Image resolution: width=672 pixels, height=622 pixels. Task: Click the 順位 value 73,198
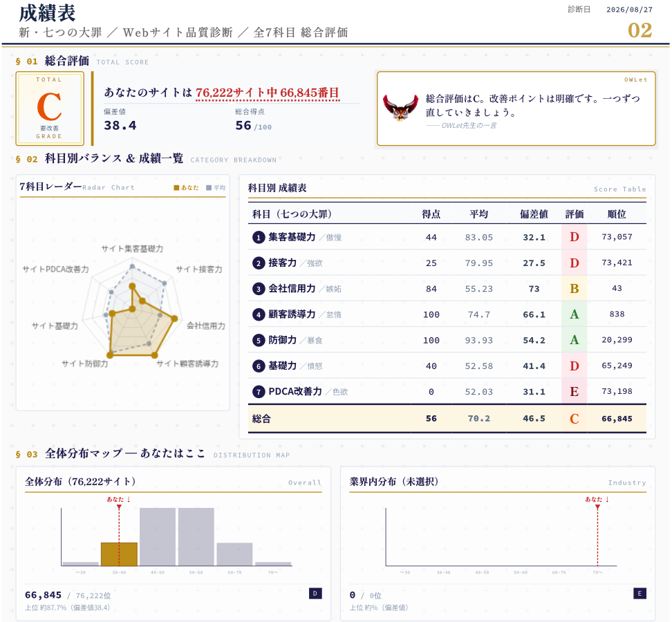[617, 391]
